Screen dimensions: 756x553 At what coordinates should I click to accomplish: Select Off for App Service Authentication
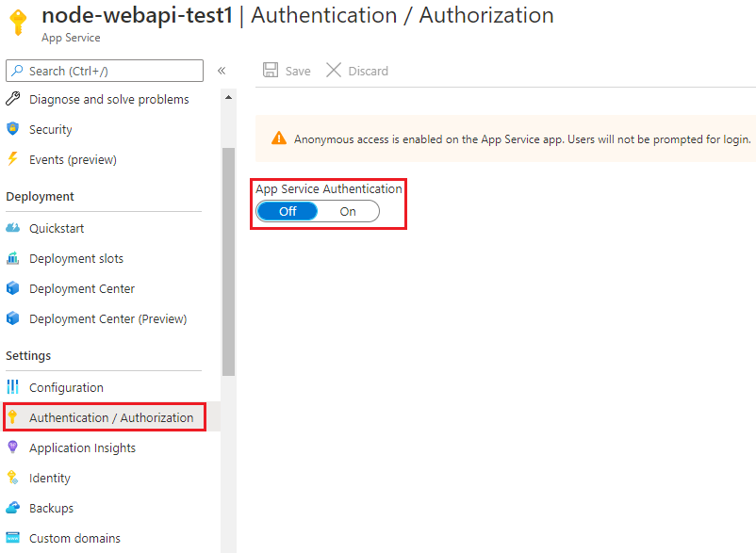click(288, 211)
